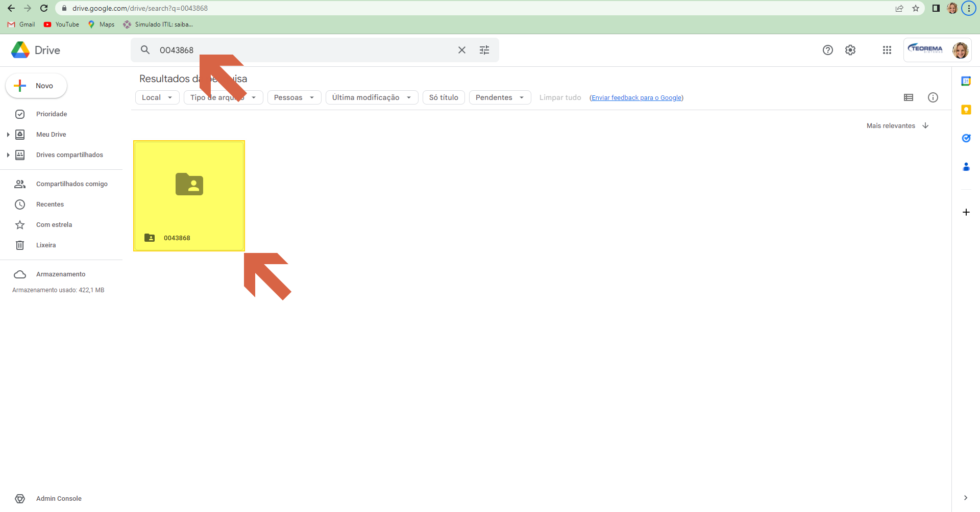This screenshot has width=980, height=512.
Task: Get add-ons plus icon
Action: point(966,212)
